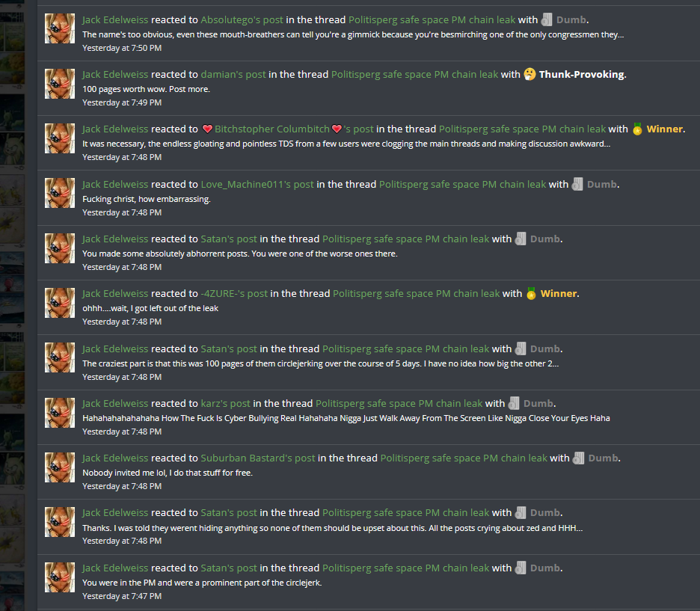Image resolution: width=700 pixels, height=611 pixels.
Task: Click the red heart before Bitchstopher Columbitch
Action: click(x=207, y=129)
